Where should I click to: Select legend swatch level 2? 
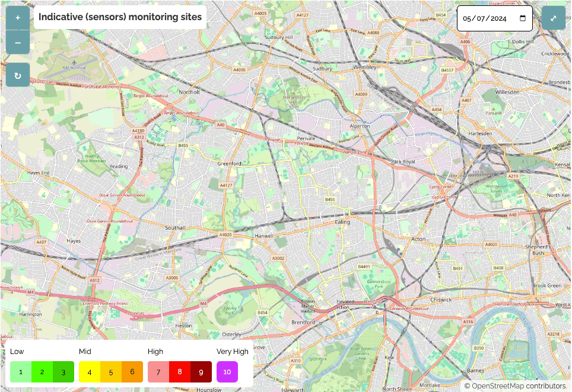click(x=42, y=372)
